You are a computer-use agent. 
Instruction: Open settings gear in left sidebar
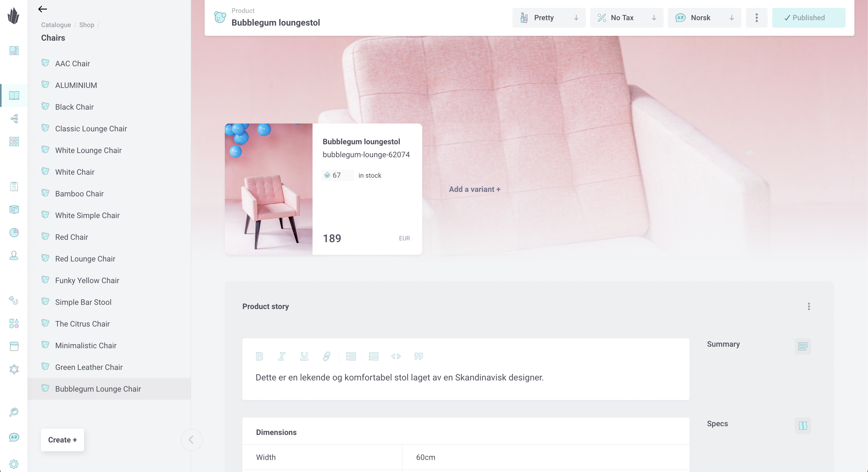14,464
